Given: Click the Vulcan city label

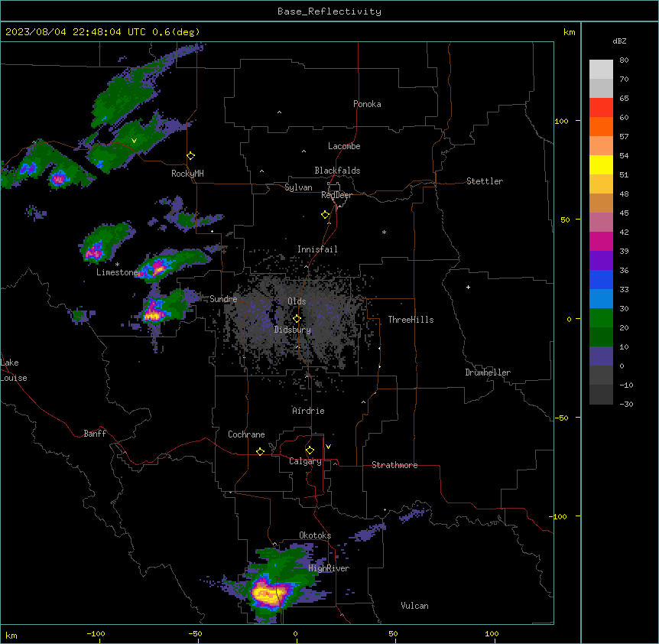Looking at the screenshot, I should coord(415,607).
